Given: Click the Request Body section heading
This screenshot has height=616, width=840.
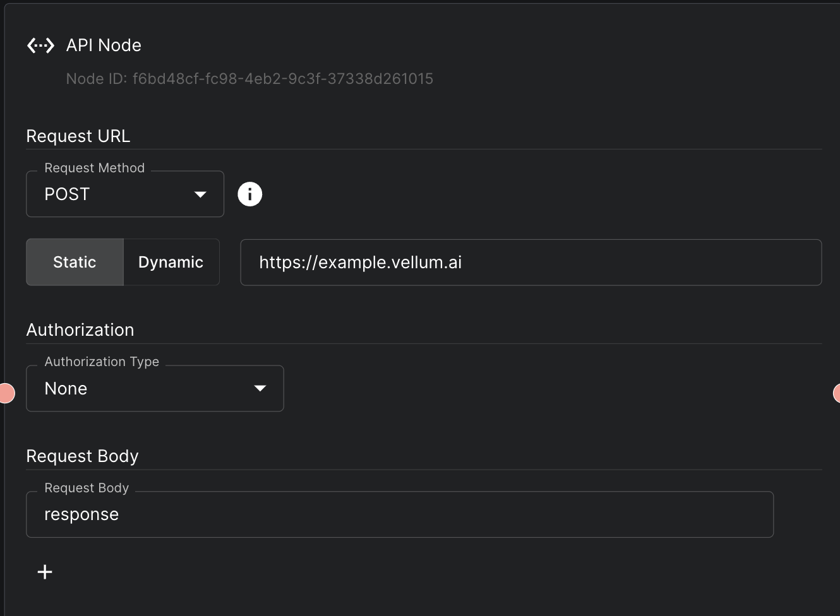Looking at the screenshot, I should click(x=82, y=456).
